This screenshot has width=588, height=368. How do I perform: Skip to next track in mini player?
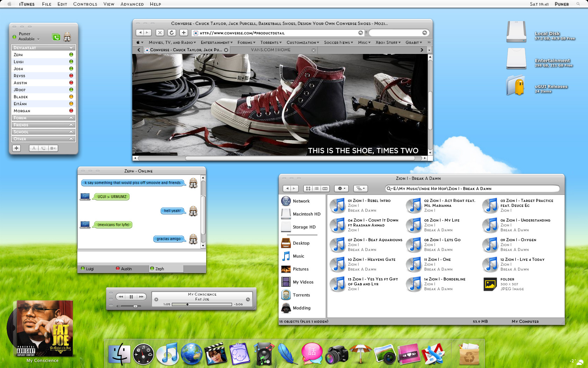(x=141, y=297)
